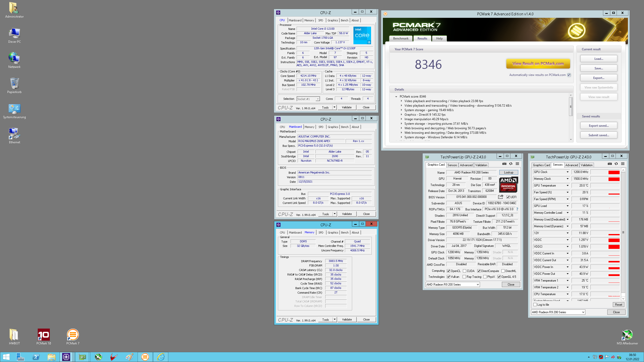Click the Export... button in PCMark 7
The width and height of the screenshot is (644, 362).
[x=599, y=78]
